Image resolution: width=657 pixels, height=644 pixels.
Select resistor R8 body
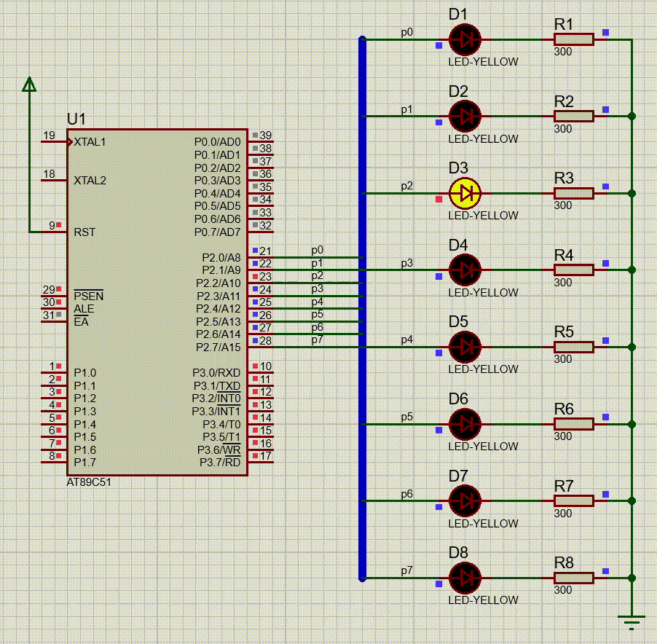574,578
